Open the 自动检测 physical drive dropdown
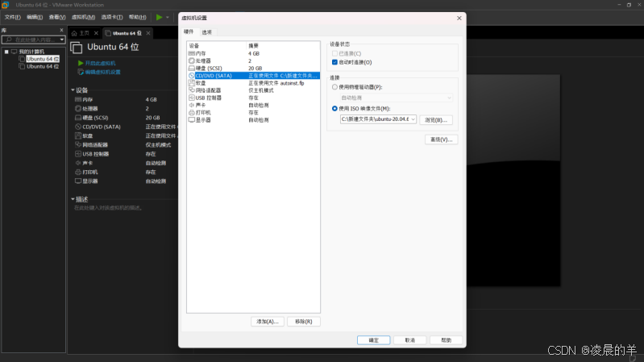Viewport: 644px width, 362px height. pos(449,98)
